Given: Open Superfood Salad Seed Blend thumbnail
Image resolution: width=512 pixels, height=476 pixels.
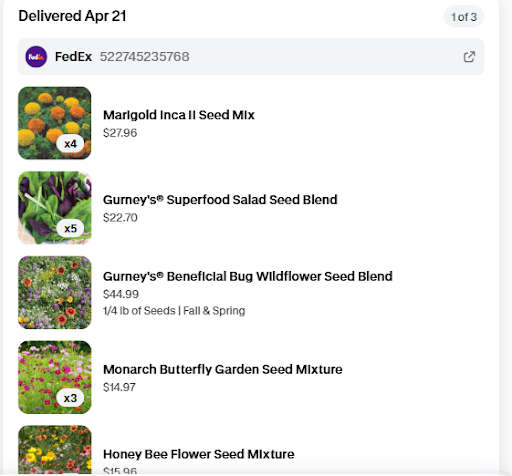Looking at the screenshot, I should click(x=55, y=208).
